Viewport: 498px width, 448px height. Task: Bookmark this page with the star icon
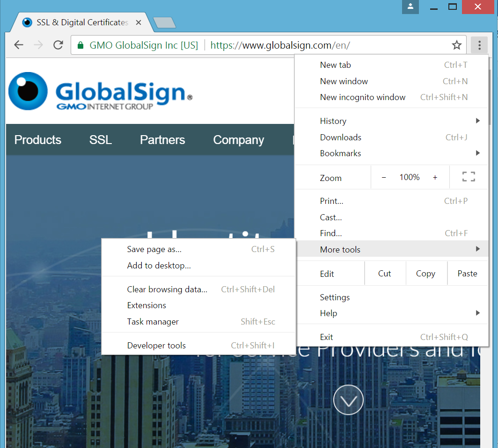pos(456,45)
